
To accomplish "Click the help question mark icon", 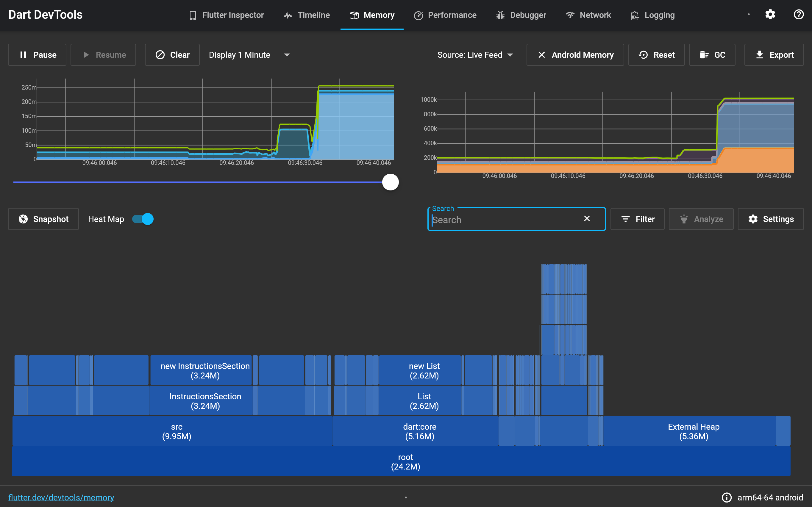I will pyautogui.click(x=799, y=15).
